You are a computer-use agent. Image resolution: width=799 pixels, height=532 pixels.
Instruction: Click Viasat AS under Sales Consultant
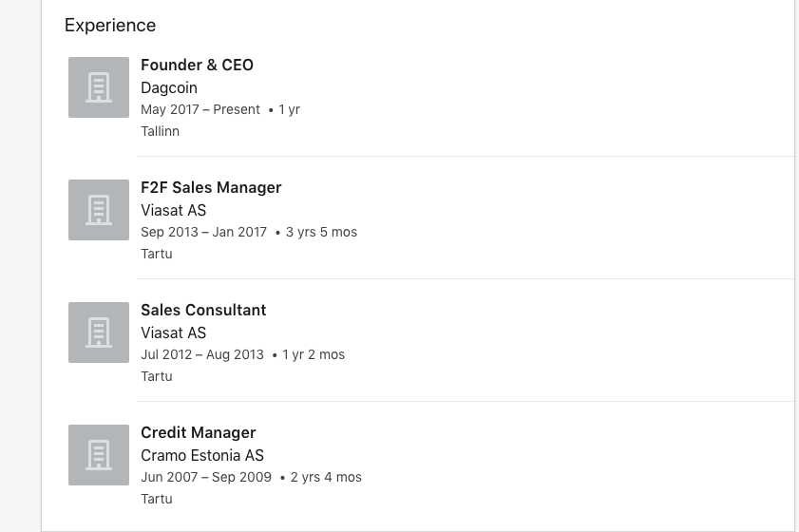pyautogui.click(x=173, y=332)
